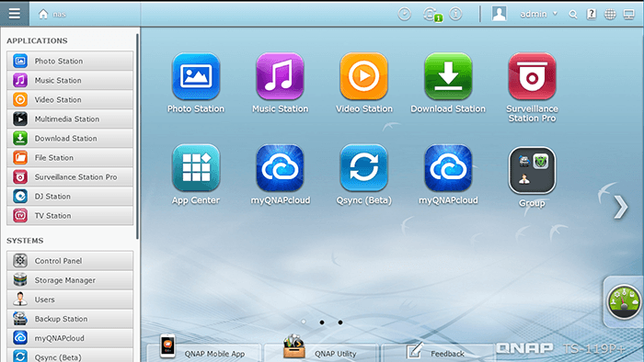Screen dimensions: 644x362
Task: Open the language globe menu
Action: 610,15
